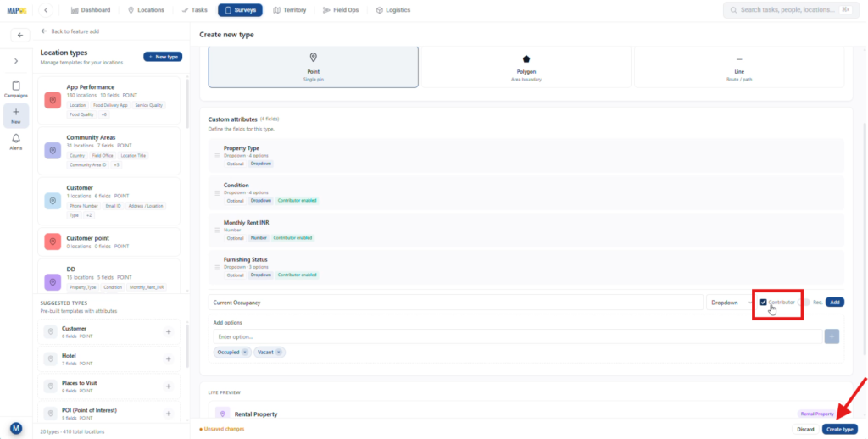Screen dimensions: 868x439
Task: Click the back chevron next to the logo
Action: pos(46,10)
